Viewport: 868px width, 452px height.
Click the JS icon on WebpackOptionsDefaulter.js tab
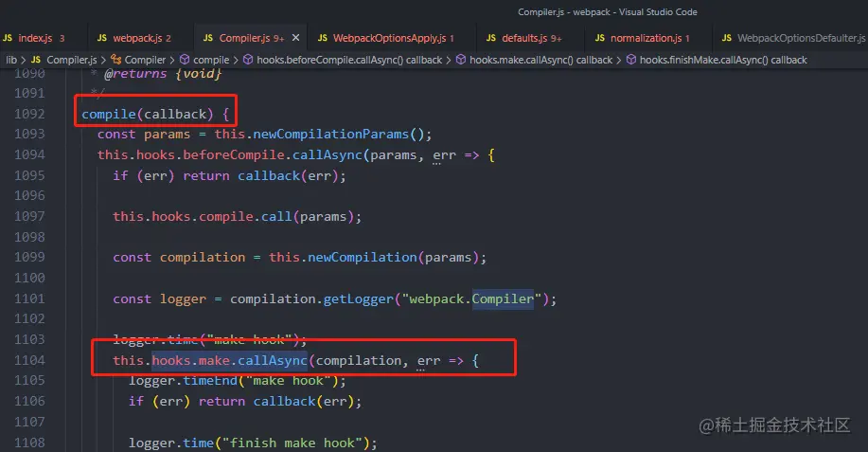click(727, 38)
